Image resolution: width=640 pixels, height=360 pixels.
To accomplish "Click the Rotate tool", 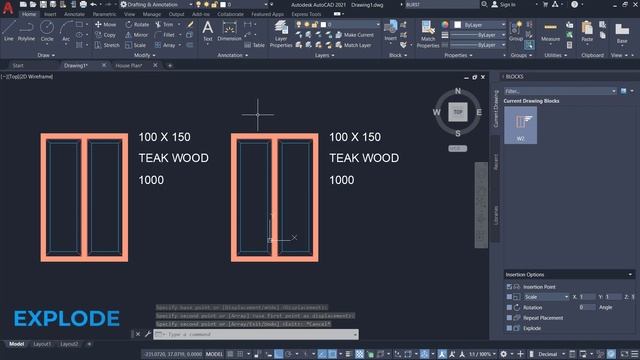I will tap(137, 24).
